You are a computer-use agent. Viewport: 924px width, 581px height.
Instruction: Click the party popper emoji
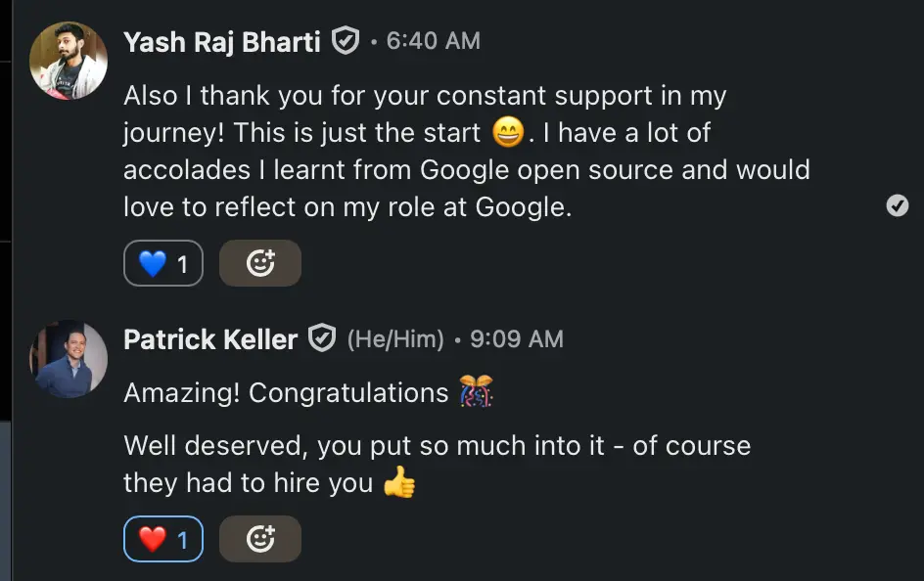click(x=477, y=393)
